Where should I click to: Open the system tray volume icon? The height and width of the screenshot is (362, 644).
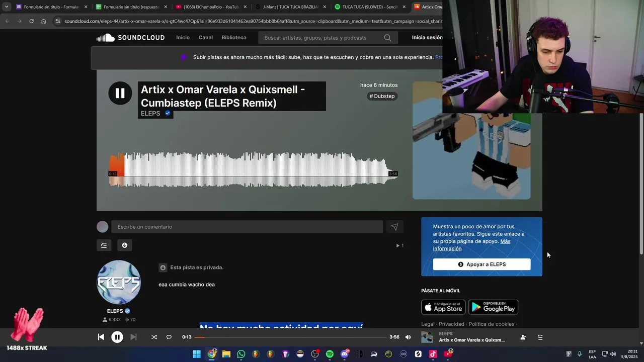coord(613,354)
